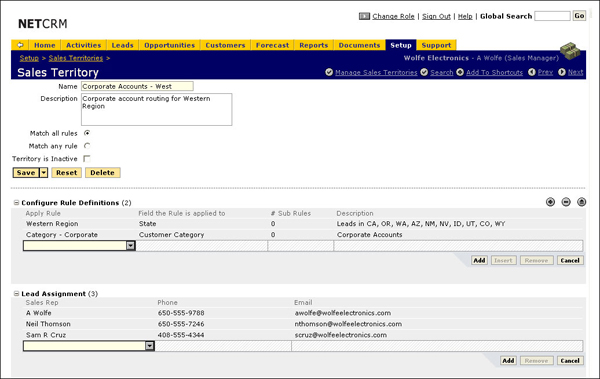Select the Match all rules radio button
Image resolution: width=600 pixels, height=379 pixels.
coord(87,133)
